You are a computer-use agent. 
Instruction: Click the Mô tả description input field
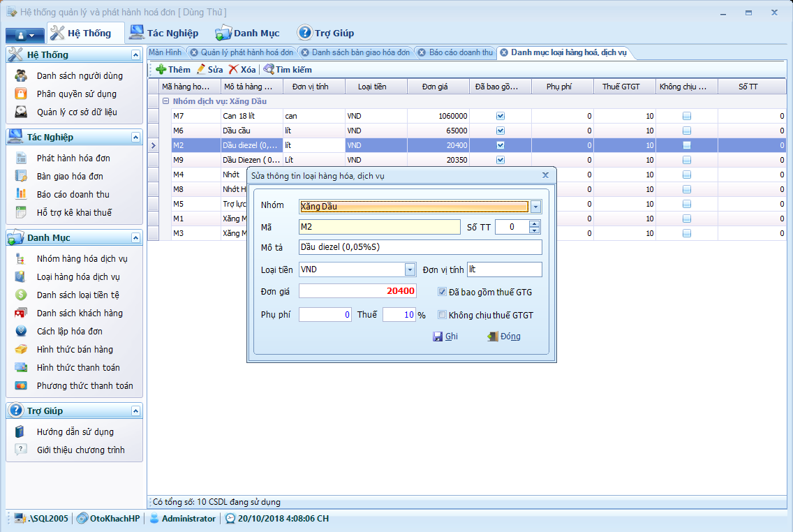420,247
